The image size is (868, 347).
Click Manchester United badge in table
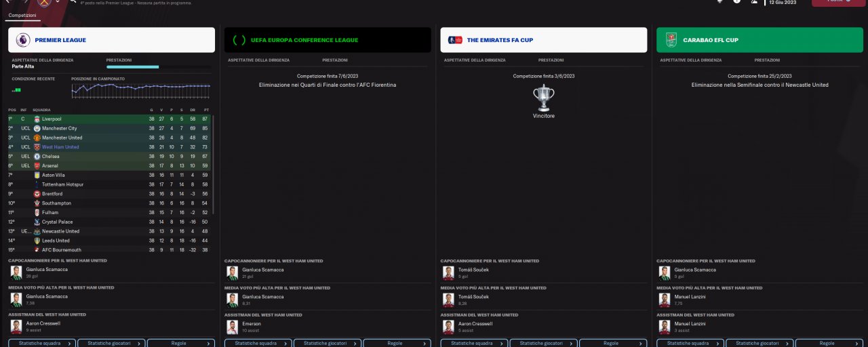pos(37,138)
